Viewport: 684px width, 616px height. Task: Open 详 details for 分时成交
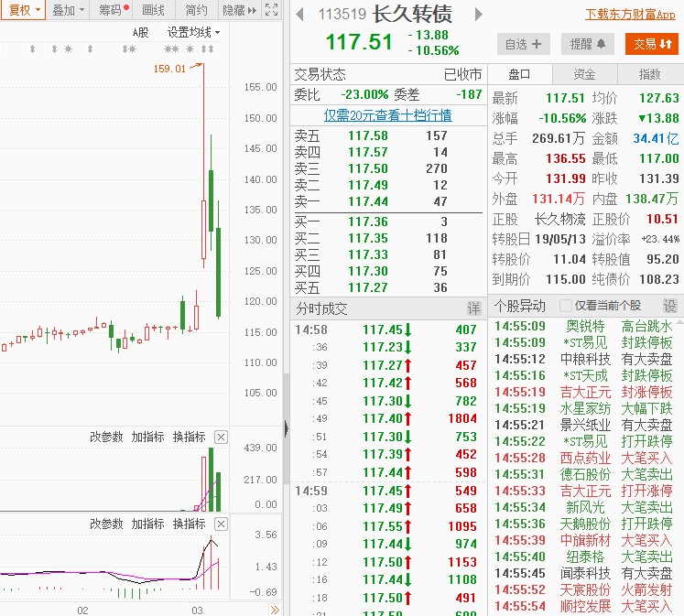pos(473,308)
